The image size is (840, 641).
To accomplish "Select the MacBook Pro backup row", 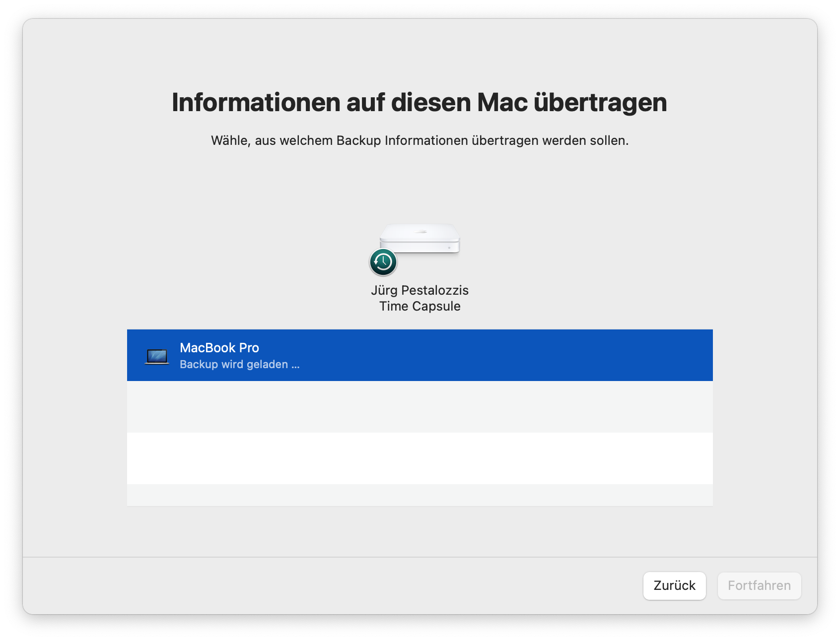I will [x=420, y=355].
